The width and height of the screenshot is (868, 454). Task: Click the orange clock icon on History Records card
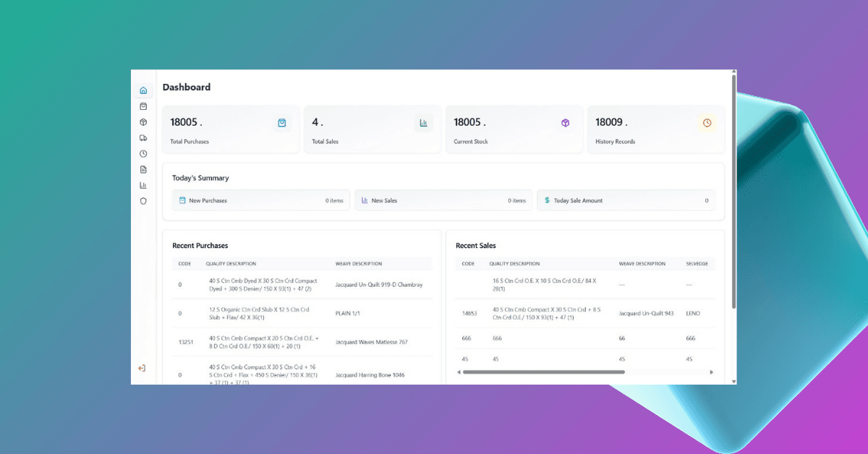tap(707, 123)
